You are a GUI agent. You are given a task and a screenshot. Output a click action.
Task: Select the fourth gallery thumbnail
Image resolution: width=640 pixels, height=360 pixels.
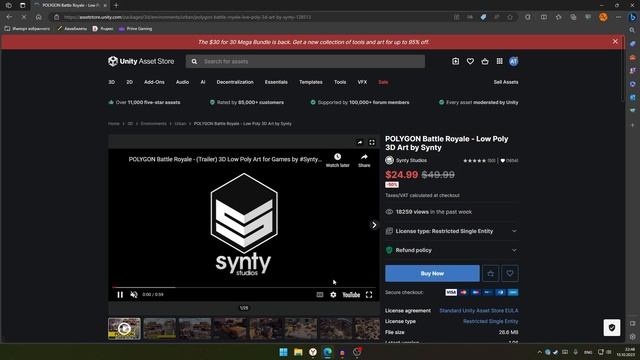click(x=230, y=329)
